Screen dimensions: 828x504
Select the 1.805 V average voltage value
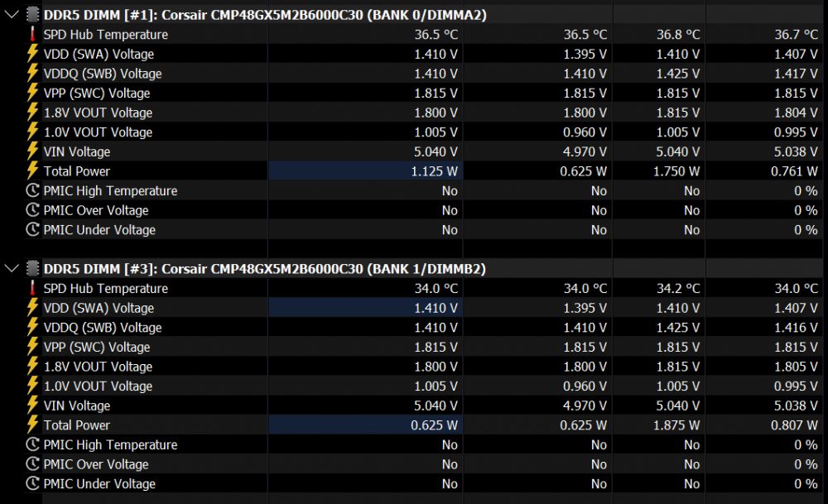click(x=796, y=367)
